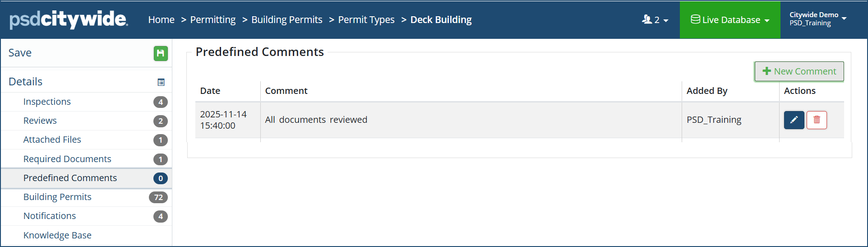Screen dimensions: 868x247
Task: Navigate to Permit Types breadcrumb
Action: [x=366, y=20]
